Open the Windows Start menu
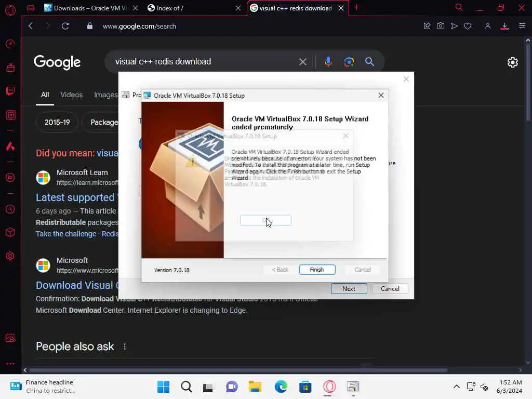This screenshot has width=532, height=399. [163, 387]
